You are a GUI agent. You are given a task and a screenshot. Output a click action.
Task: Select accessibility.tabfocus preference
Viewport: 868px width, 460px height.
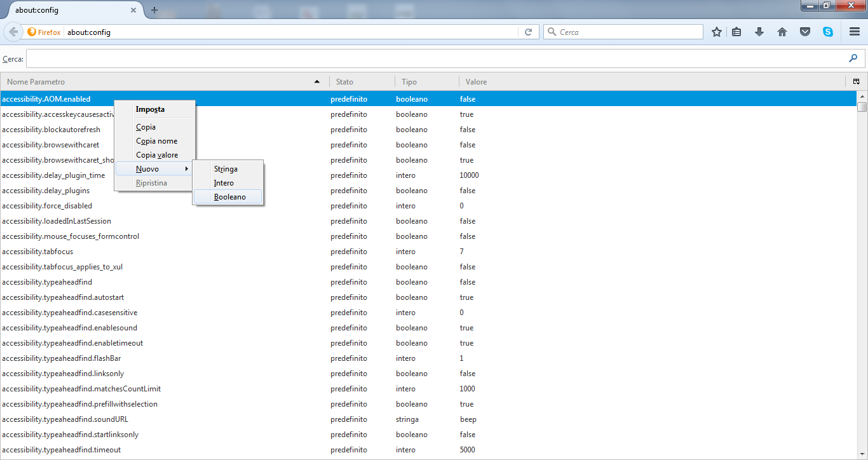tap(428, 252)
